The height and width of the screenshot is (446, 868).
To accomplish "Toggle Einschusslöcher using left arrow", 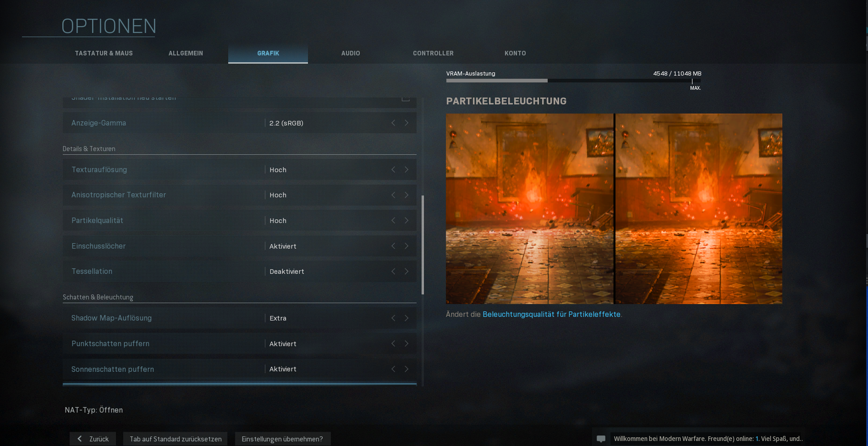I will point(393,246).
